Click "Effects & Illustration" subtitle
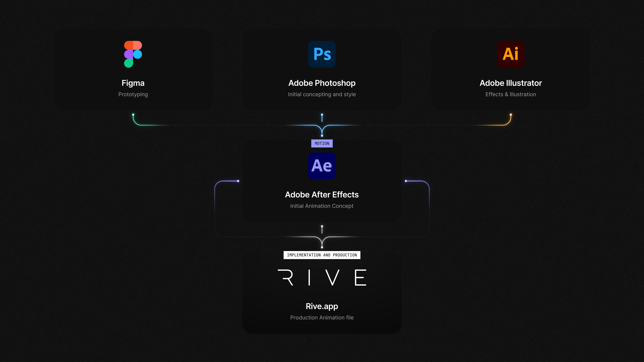The image size is (644, 362). [511, 94]
